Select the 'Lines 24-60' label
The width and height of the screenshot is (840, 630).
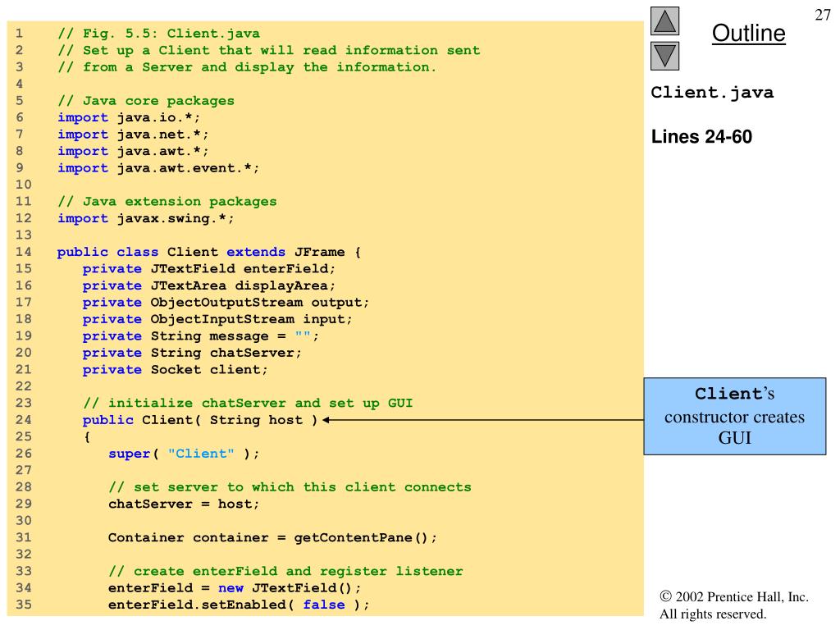701,137
